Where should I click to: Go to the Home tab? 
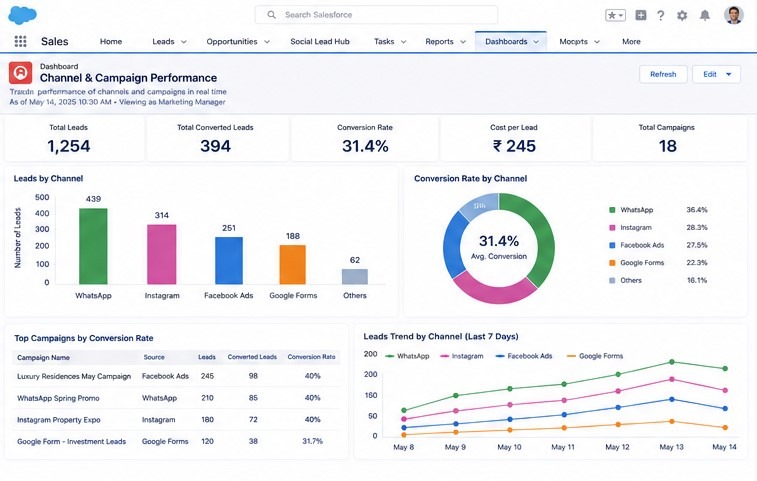click(x=111, y=42)
